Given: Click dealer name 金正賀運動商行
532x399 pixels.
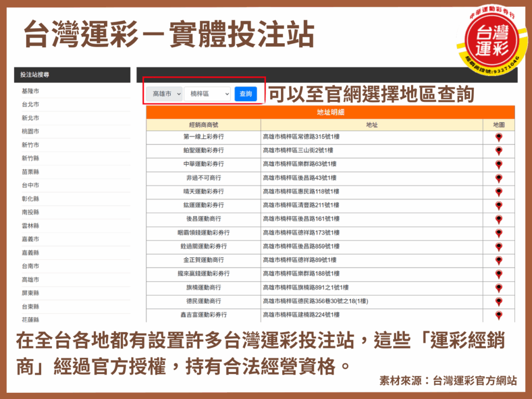Looking at the screenshot, I should pyautogui.click(x=204, y=260).
